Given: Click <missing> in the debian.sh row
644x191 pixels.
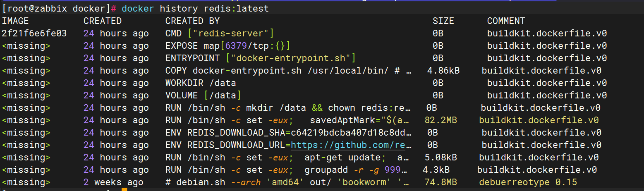Looking at the screenshot, I should tap(26, 182).
